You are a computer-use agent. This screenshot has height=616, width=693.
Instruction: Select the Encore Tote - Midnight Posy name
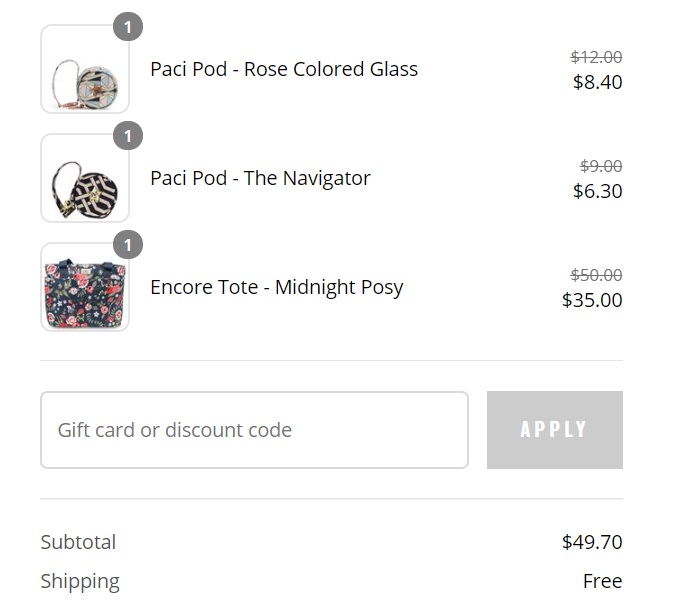pyautogui.click(x=277, y=287)
